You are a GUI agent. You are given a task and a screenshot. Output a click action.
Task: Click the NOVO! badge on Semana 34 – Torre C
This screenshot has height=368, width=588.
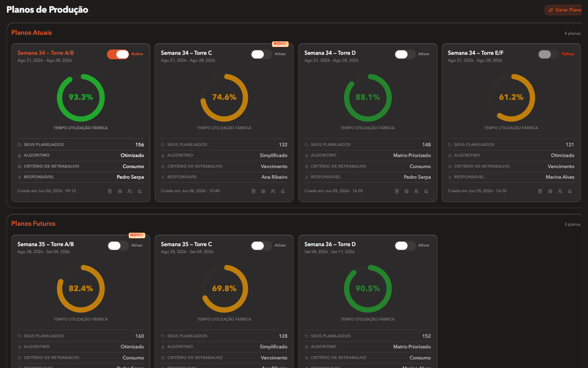tap(281, 44)
